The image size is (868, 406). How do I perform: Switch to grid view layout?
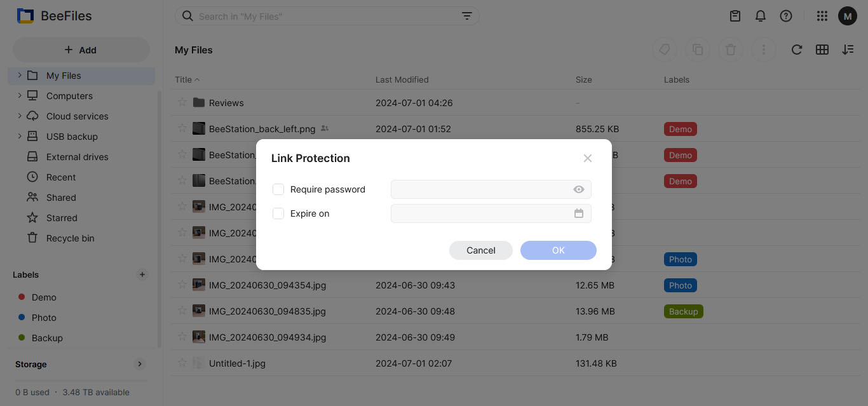(x=822, y=50)
